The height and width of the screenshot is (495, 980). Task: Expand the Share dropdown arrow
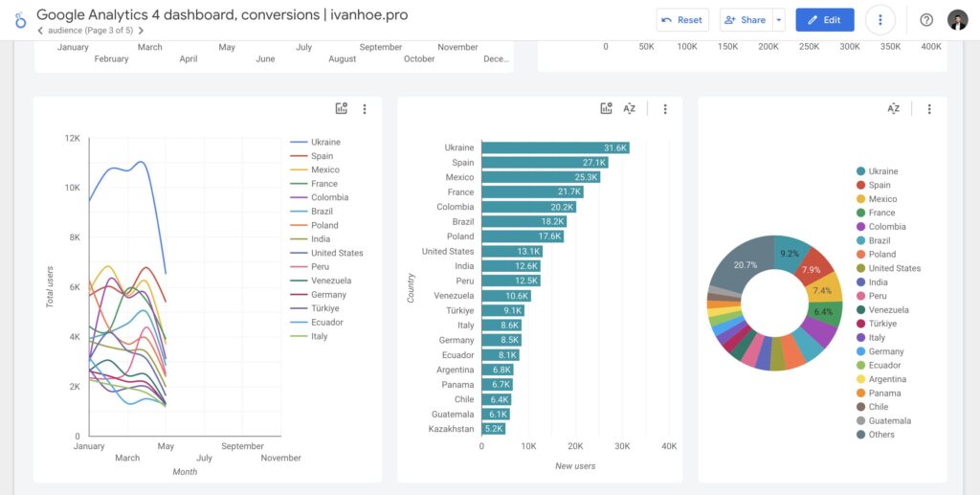pos(778,20)
